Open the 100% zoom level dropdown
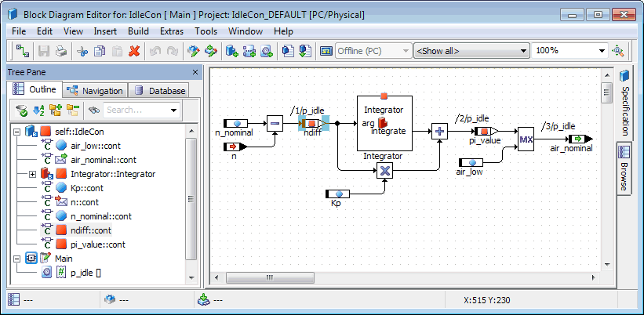Screen dimensions: 644x315 tap(602, 51)
